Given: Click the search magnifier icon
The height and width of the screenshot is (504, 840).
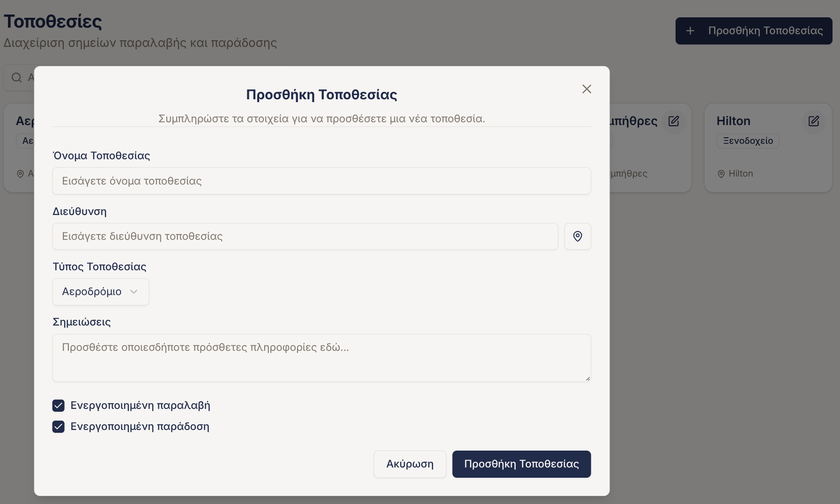Looking at the screenshot, I should [17, 78].
